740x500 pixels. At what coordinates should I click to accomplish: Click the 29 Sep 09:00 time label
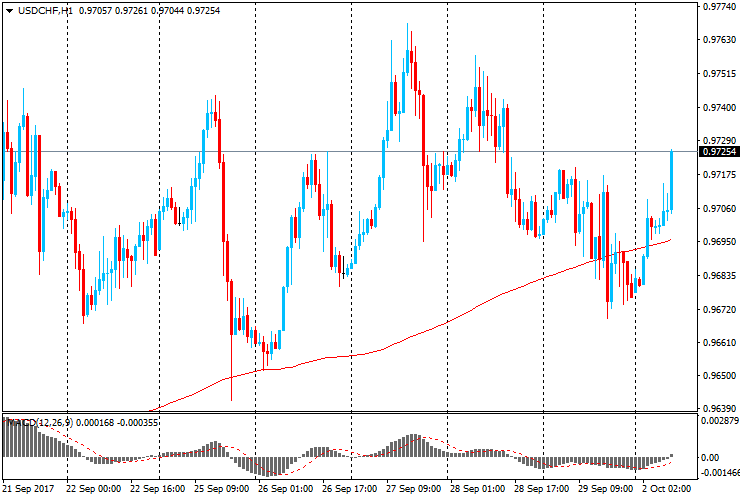pos(605,488)
